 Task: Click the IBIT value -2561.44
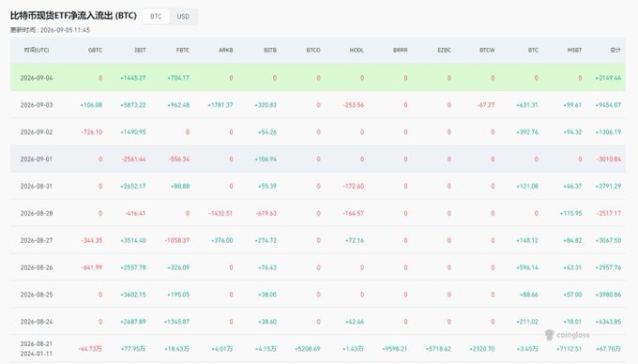133,159
